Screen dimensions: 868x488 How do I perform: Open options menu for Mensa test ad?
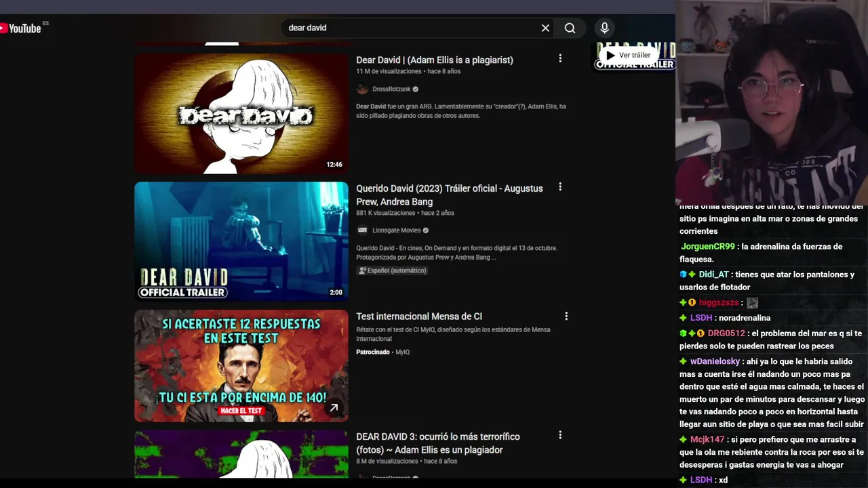[566, 317]
